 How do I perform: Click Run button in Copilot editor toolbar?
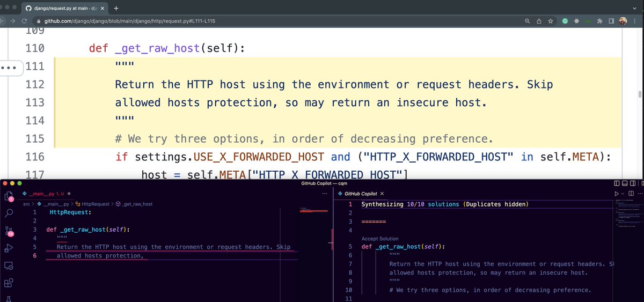click(x=616, y=194)
